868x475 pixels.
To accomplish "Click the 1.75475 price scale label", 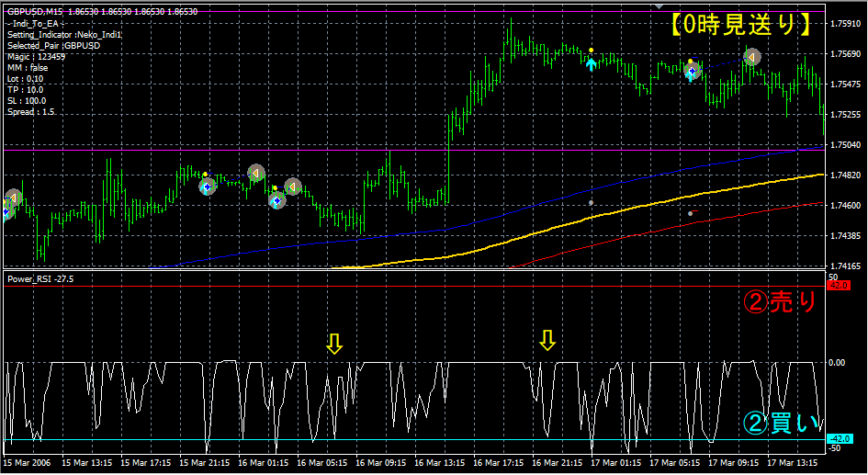I will point(845,85).
